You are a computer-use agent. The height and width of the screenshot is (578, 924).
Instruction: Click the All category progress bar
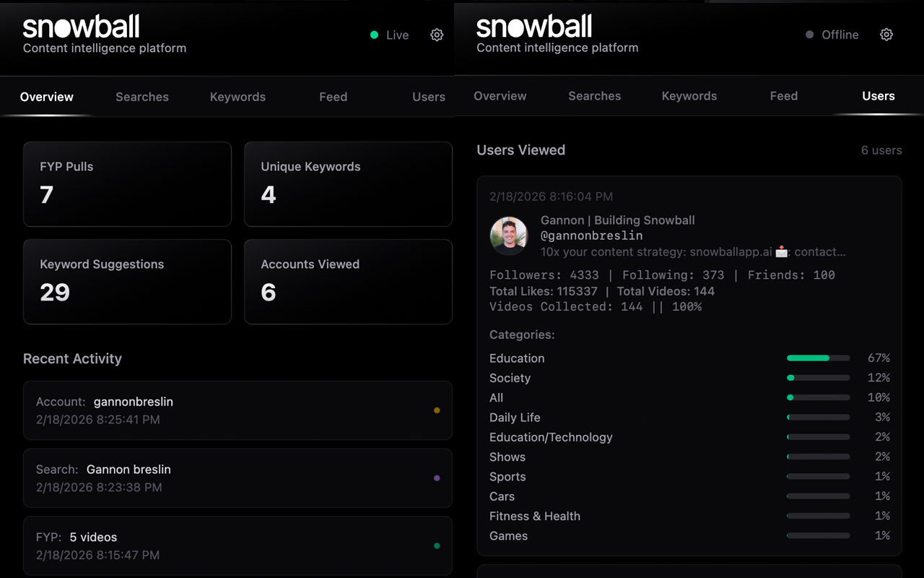(818, 397)
